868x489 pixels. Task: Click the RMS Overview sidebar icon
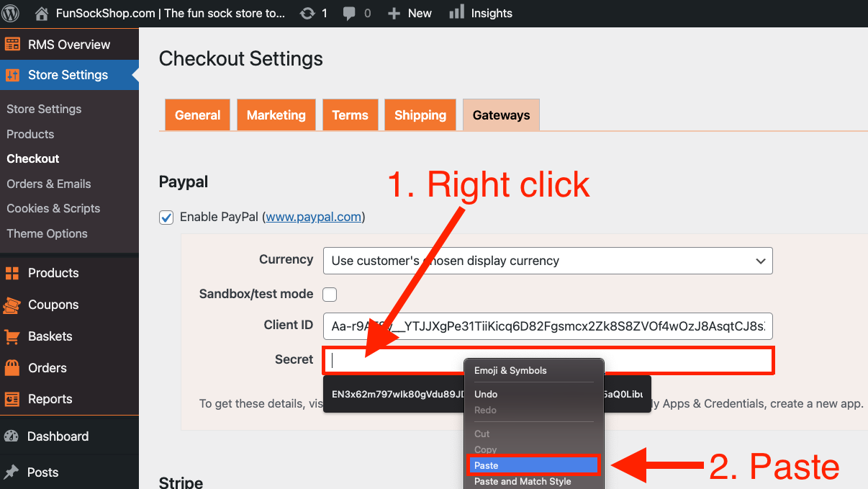(x=12, y=44)
